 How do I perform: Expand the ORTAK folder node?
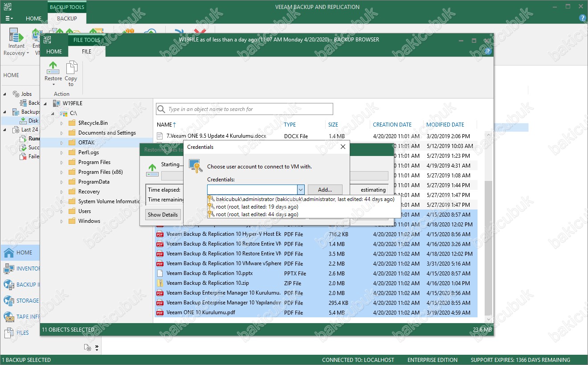click(62, 143)
